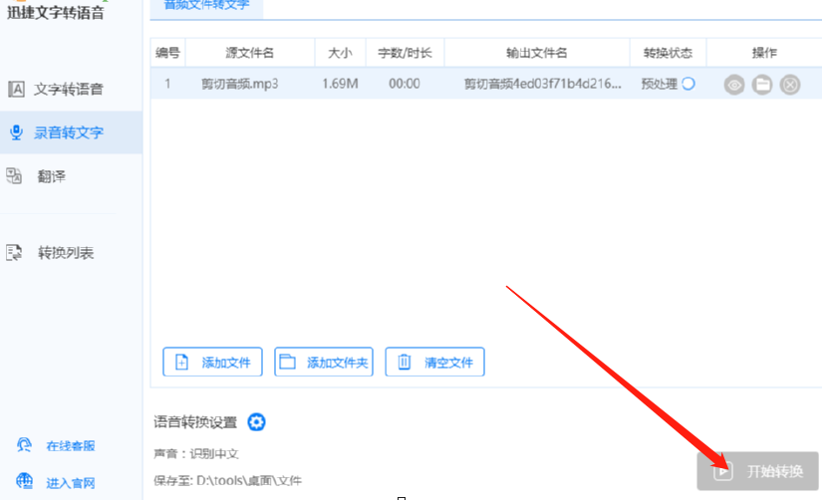Screen dimensions: 826x504
Task: Click the 大小 column header
Action: click(341, 53)
